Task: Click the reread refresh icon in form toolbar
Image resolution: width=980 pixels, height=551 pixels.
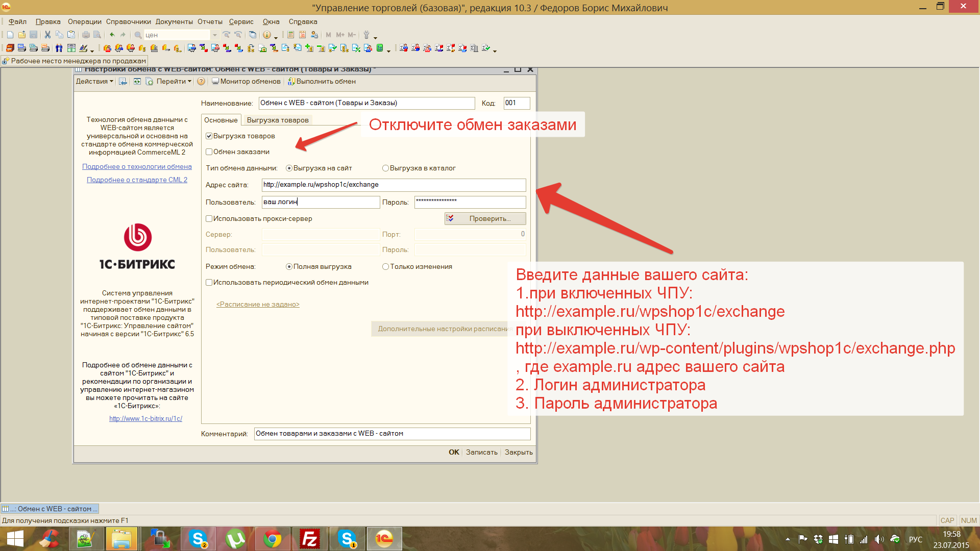Action: pos(137,82)
